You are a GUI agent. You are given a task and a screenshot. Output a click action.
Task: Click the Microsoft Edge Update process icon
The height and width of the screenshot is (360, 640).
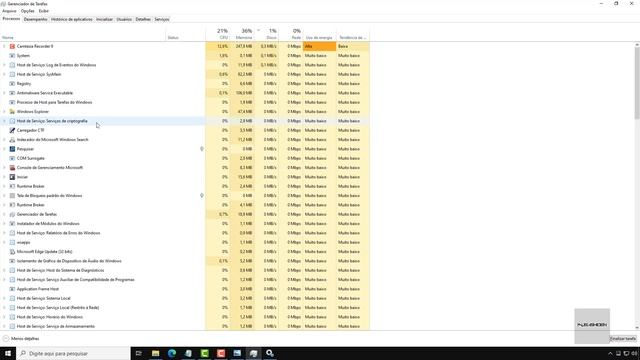12,251
